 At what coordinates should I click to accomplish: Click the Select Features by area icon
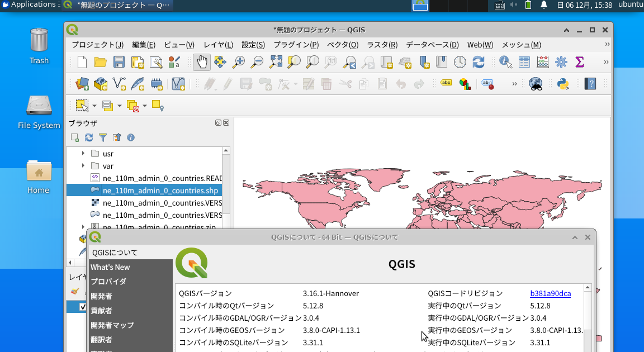click(82, 106)
